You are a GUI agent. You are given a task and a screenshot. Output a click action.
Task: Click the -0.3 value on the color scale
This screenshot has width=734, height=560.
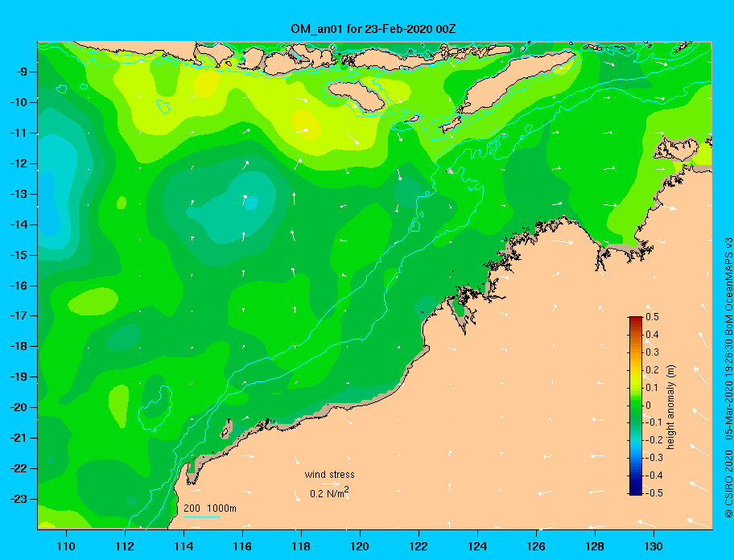coord(653,458)
